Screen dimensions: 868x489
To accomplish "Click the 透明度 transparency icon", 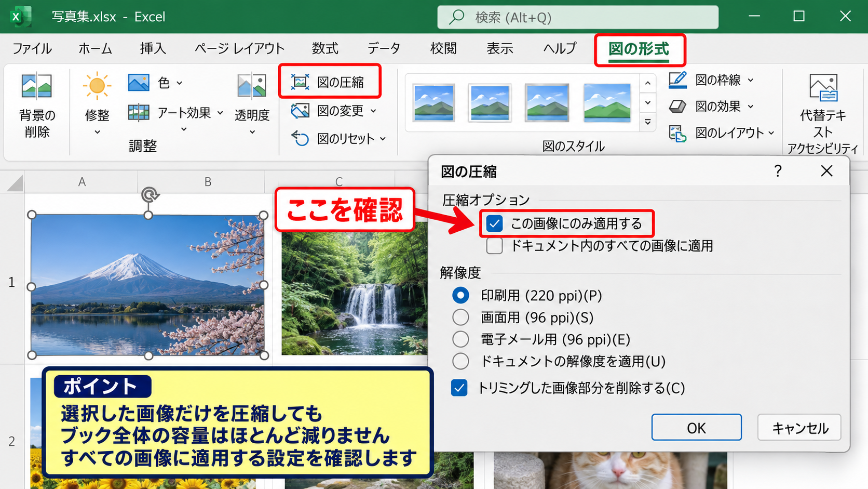I will [252, 86].
